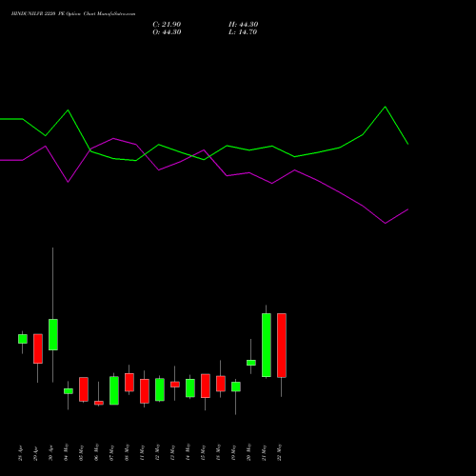Click the 11 May date label

point(143,452)
